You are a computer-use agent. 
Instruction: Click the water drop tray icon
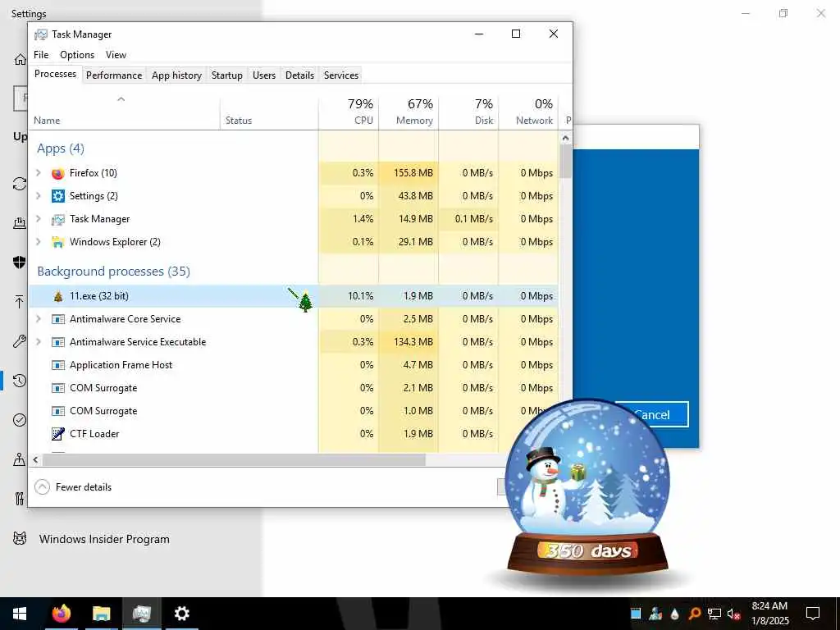pyautogui.click(x=675, y=614)
